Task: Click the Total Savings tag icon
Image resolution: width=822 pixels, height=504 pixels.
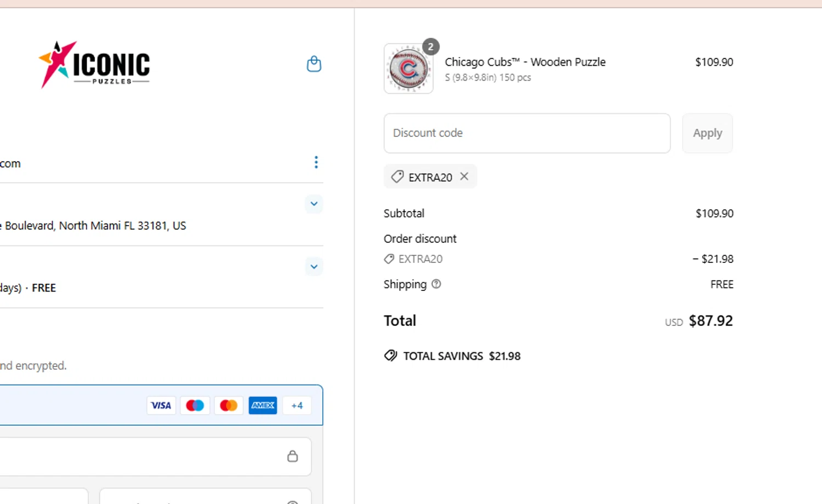Action: (x=391, y=356)
